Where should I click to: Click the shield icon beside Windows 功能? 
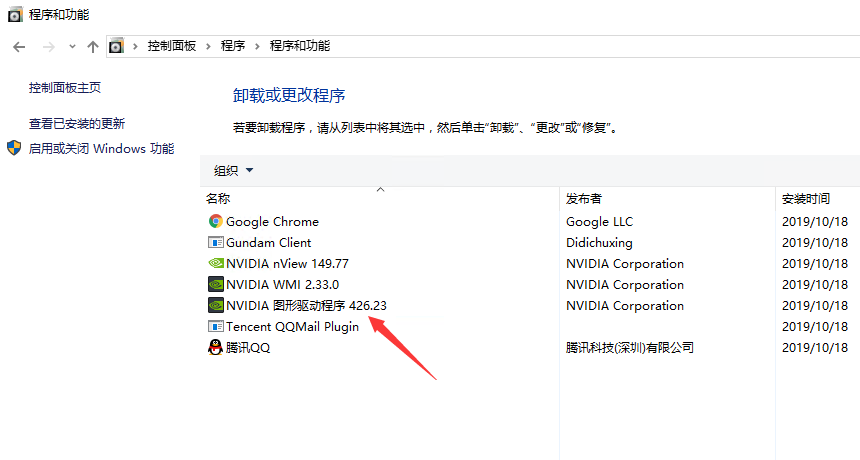tap(14, 148)
